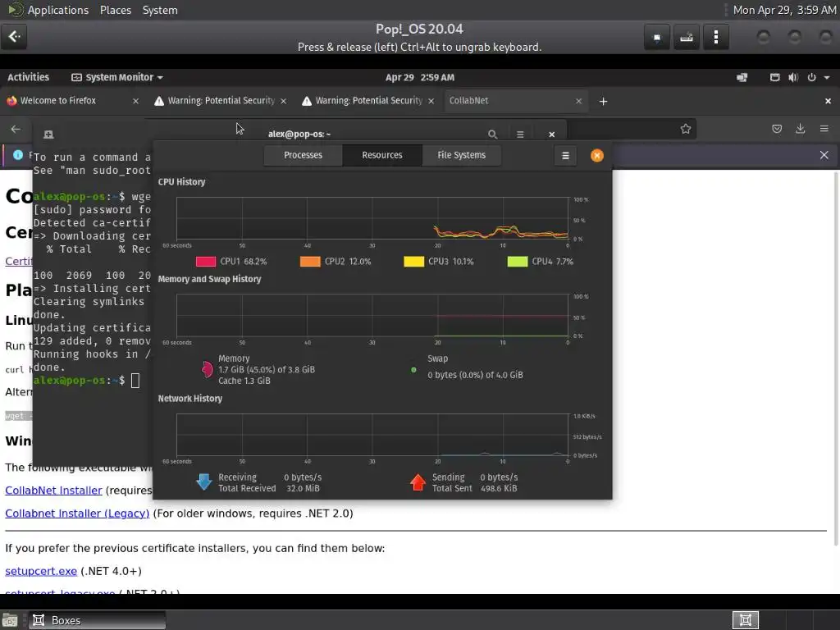This screenshot has width=840, height=630.
Task: Change the CPU2 orange color swatch
Action: [310, 262]
